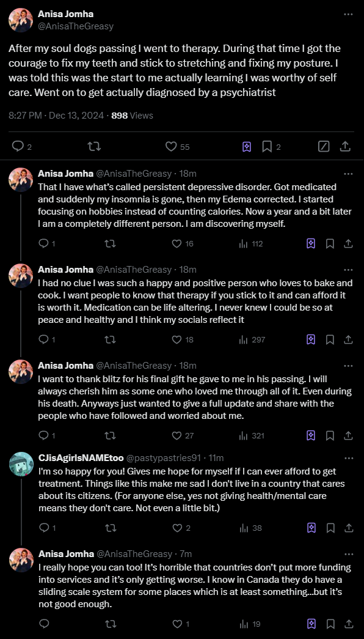Screen dimensions: 364x639
Task: Bookmark the reply with 38 views
Action: 330,528
